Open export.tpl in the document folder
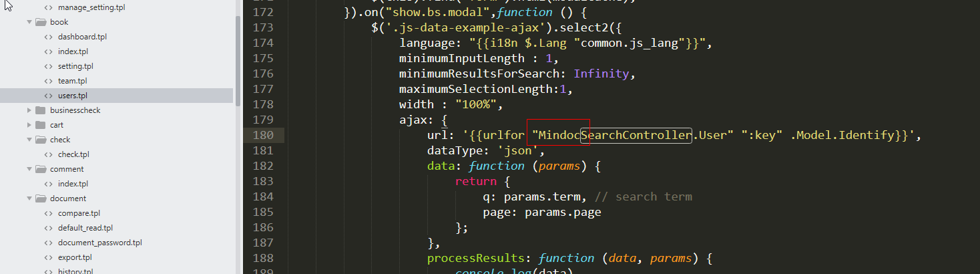 pos(75,257)
